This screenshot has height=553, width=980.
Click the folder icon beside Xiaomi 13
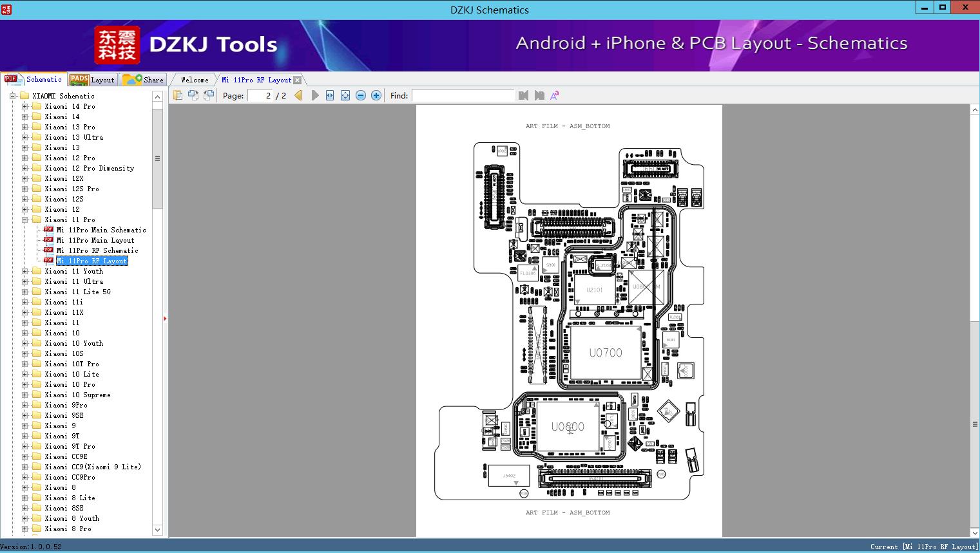tap(37, 147)
